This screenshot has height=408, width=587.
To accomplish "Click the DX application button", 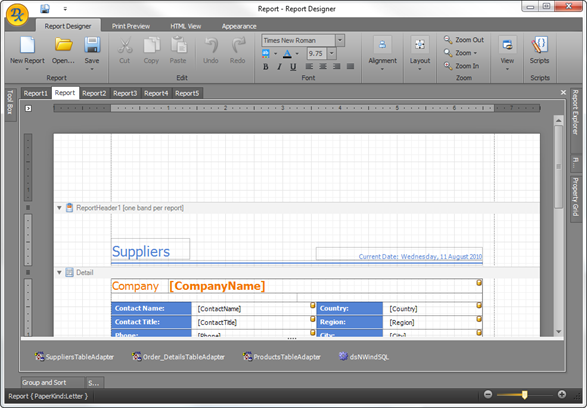I will click(18, 14).
